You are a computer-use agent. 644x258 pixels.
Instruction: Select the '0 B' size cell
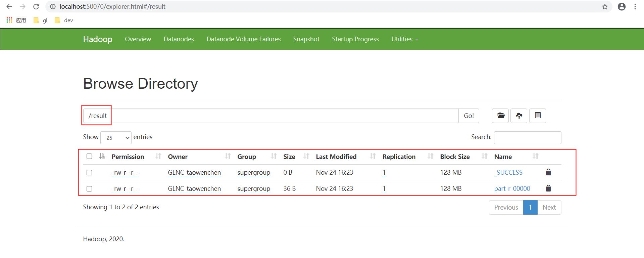pos(288,172)
